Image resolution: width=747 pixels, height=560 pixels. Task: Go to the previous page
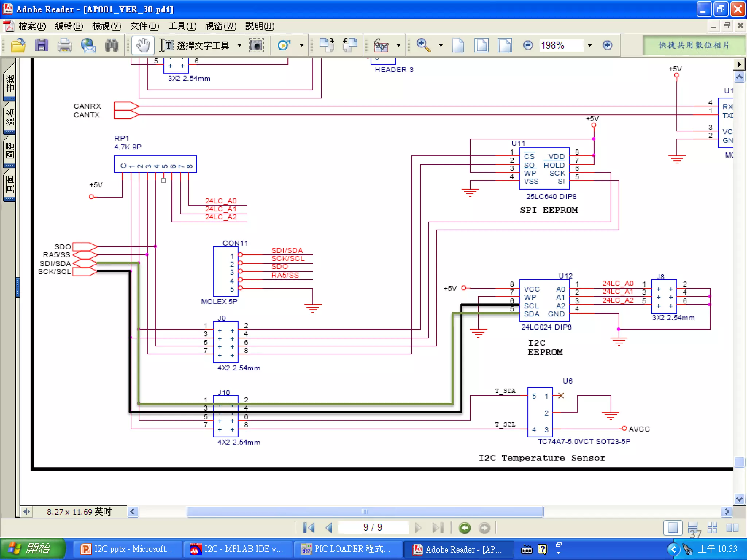point(329,528)
